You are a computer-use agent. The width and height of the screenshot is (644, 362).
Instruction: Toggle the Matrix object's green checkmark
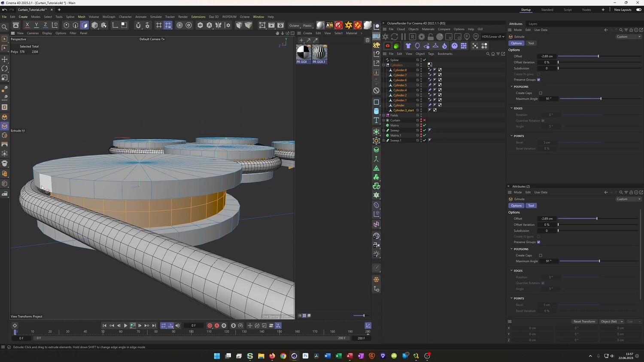[425, 126]
